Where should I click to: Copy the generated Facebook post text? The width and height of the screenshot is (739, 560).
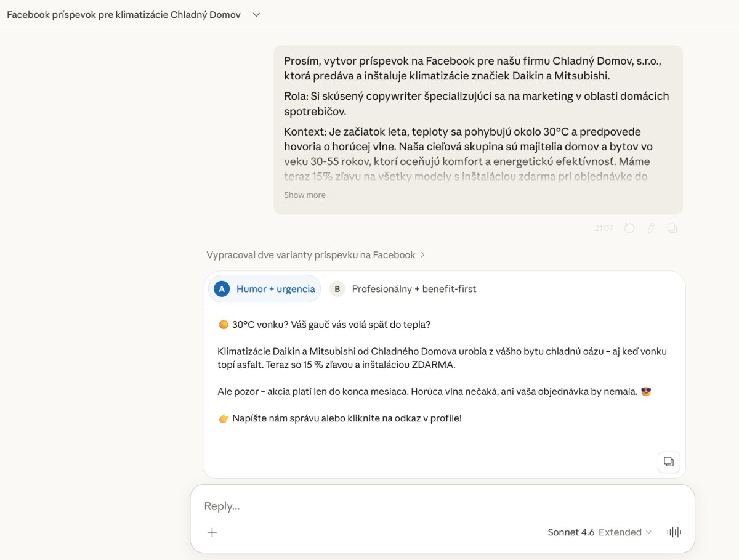668,461
